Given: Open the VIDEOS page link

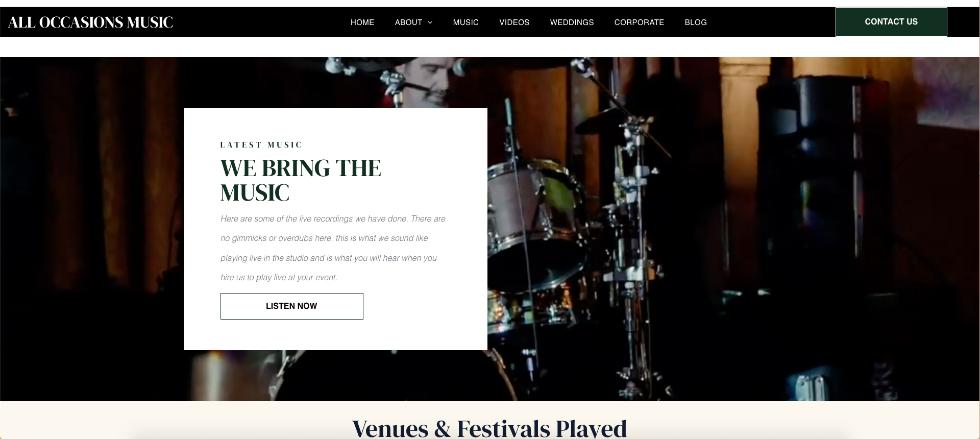Looking at the screenshot, I should point(514,22).
